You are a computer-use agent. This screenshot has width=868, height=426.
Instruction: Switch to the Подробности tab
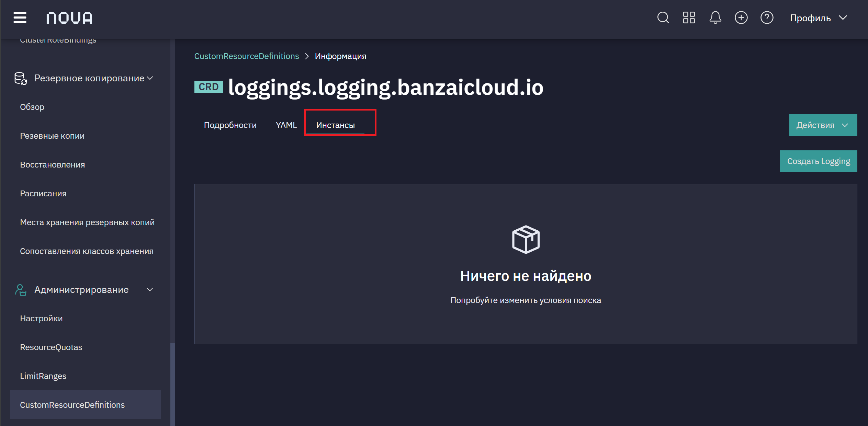230,125
